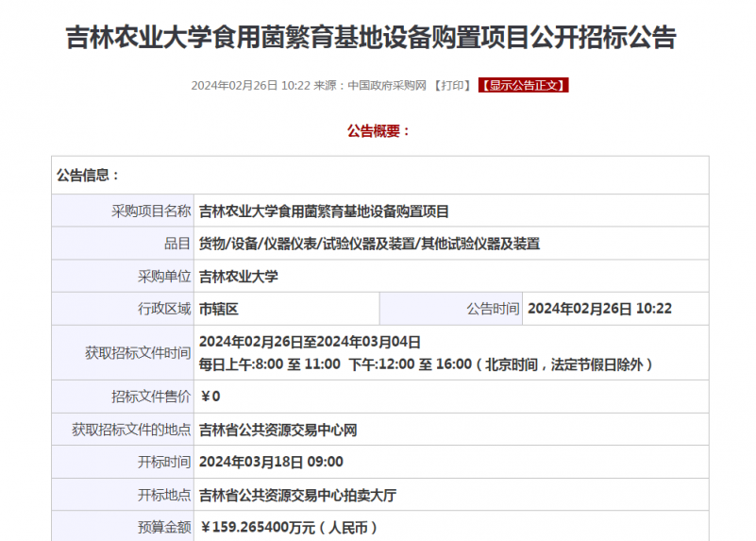
Task: Click the 预算金额 label cell
Action: pyautogui.click(x=123, y=527)
